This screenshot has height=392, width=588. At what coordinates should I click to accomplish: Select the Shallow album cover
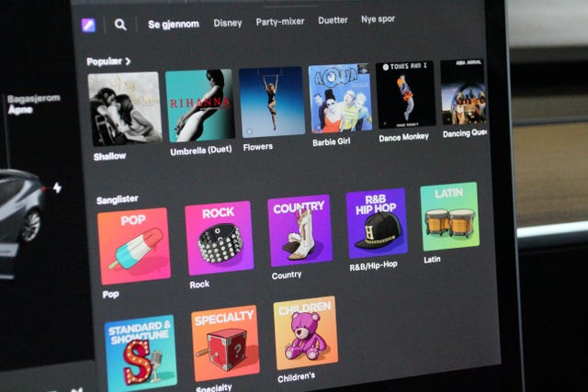[125, 109]
